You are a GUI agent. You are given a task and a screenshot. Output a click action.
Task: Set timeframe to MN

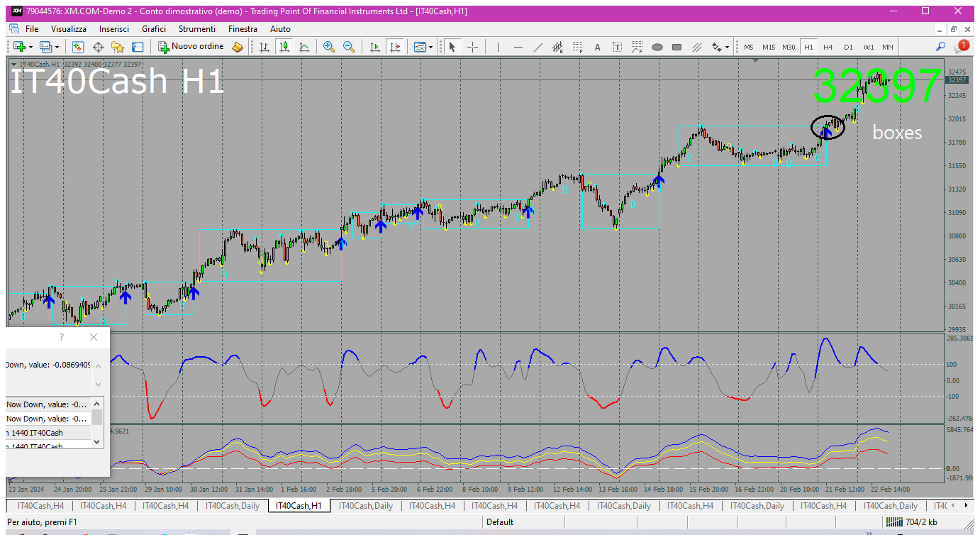coord(888,47)
